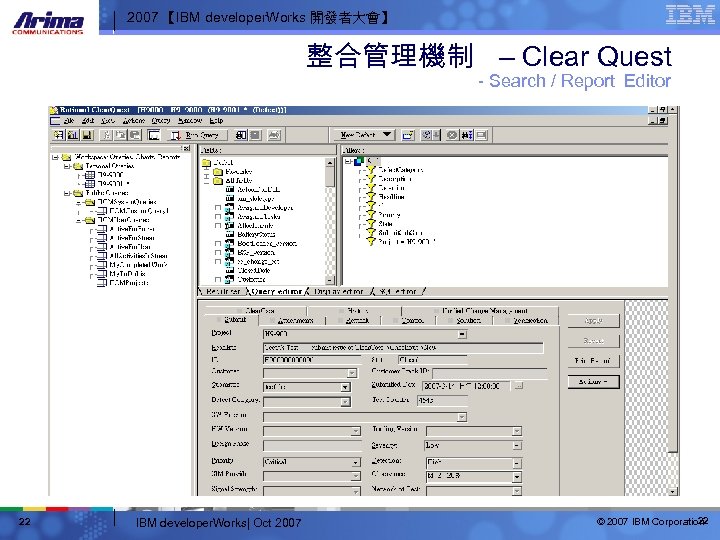Open the Detection dropdown
Viewport: 720px width, 540px height.
pos(517,463)
